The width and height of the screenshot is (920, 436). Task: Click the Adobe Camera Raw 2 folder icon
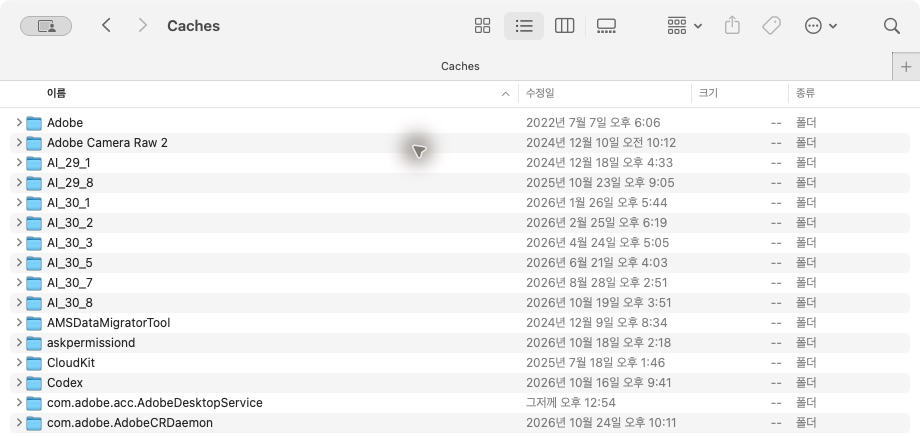tap(34, 143)
